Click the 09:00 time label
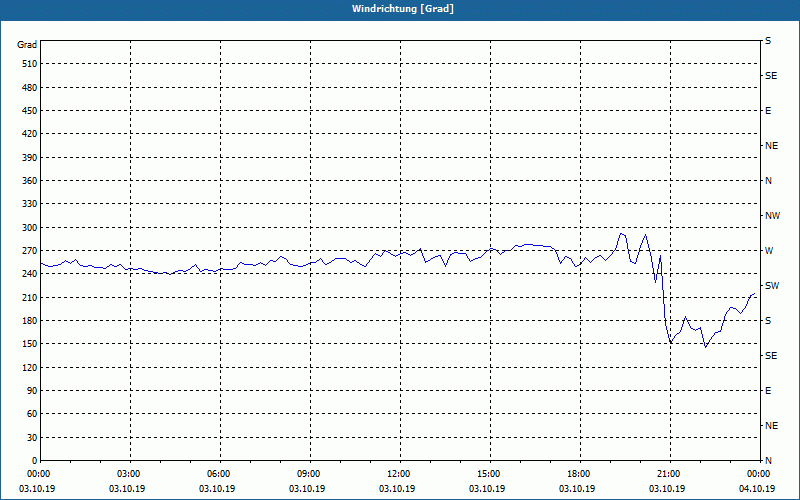 [310, 474]
